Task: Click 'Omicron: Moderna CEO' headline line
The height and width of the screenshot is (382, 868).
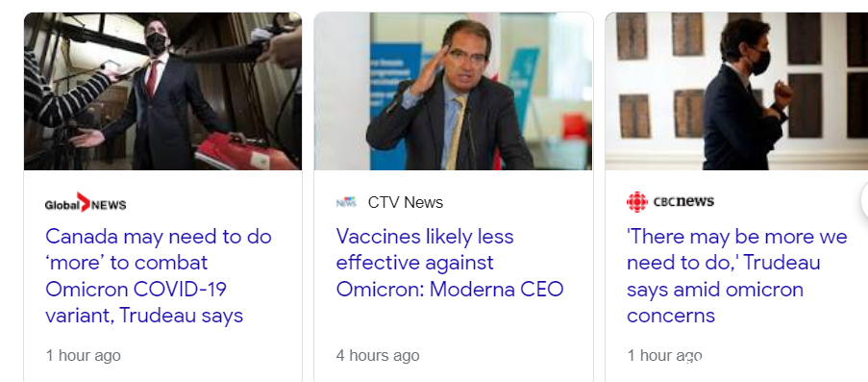Action: (x=450, y=290)
